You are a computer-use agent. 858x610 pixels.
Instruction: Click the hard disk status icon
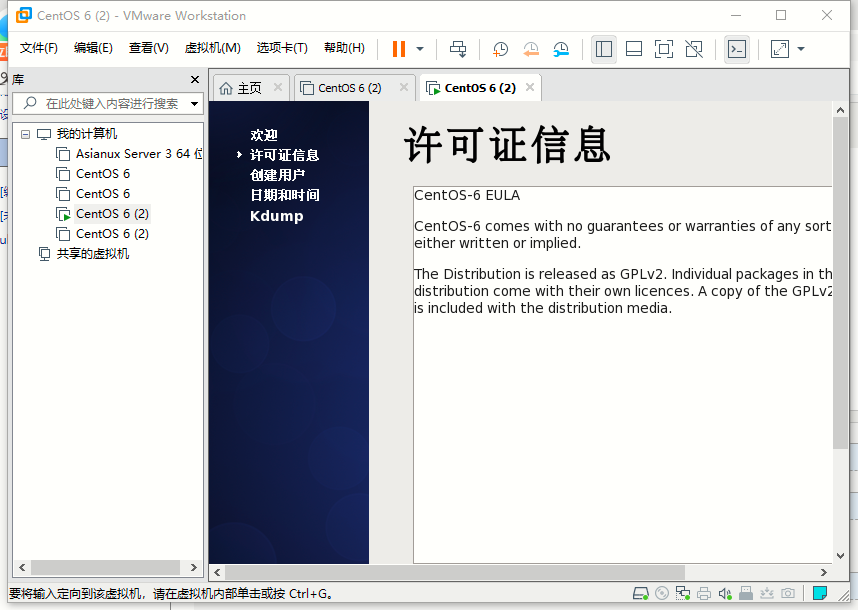(641, 594)
